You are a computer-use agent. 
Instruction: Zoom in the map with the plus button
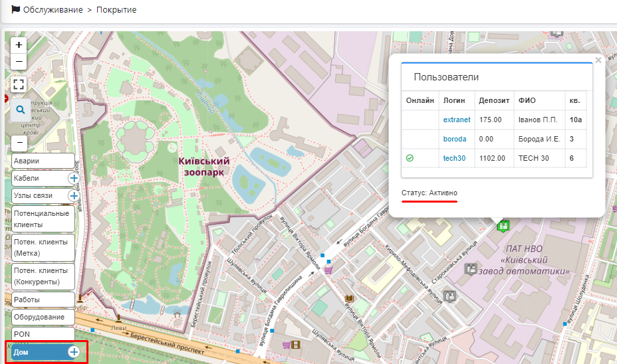(19, 45)
